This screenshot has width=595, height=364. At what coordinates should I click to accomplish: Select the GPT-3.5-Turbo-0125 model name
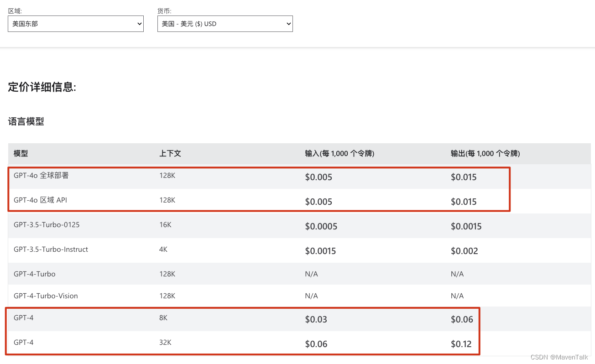click(47, 224)
